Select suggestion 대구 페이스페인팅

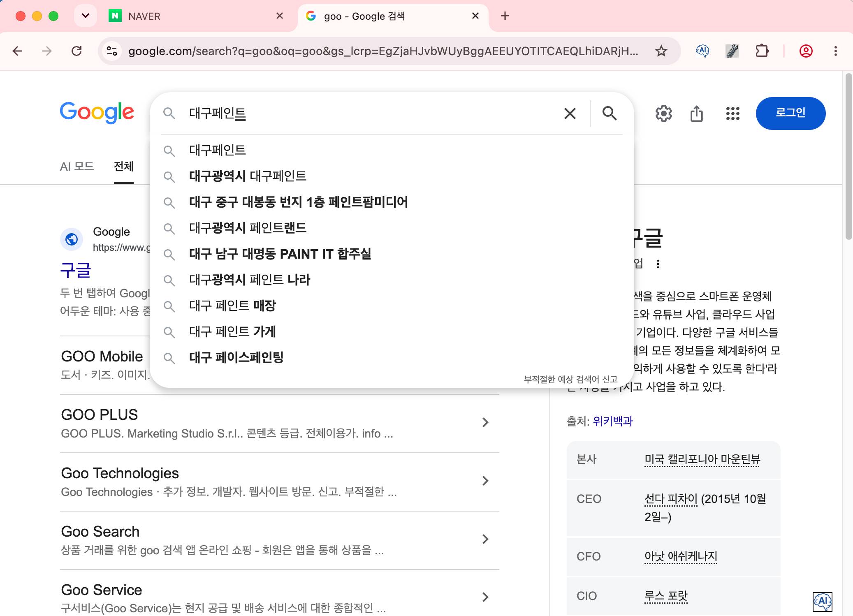(x=392, y=357)
